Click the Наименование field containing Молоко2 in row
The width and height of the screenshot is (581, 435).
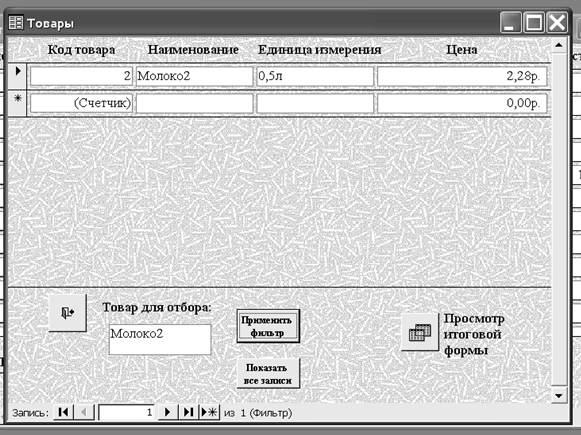195,76
